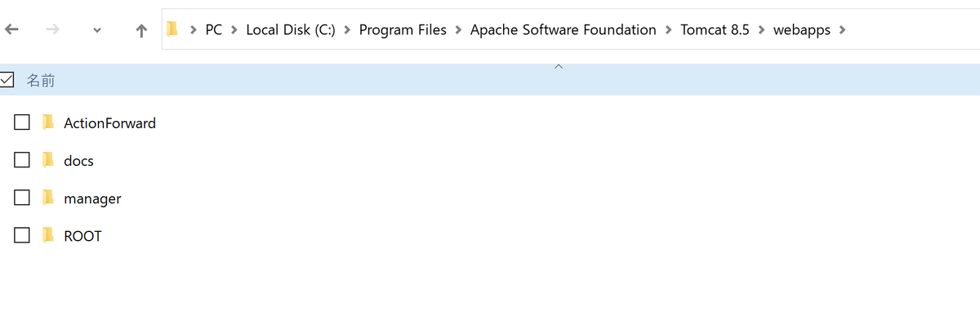Click webapps breadcrumb segment
Viewport: 980px width, 325px height.
tap(802, 30)
